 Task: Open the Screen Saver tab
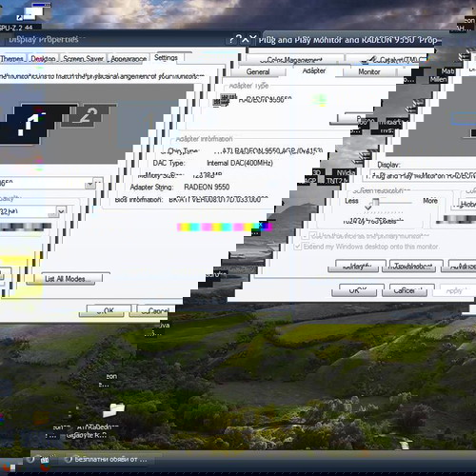83,59
